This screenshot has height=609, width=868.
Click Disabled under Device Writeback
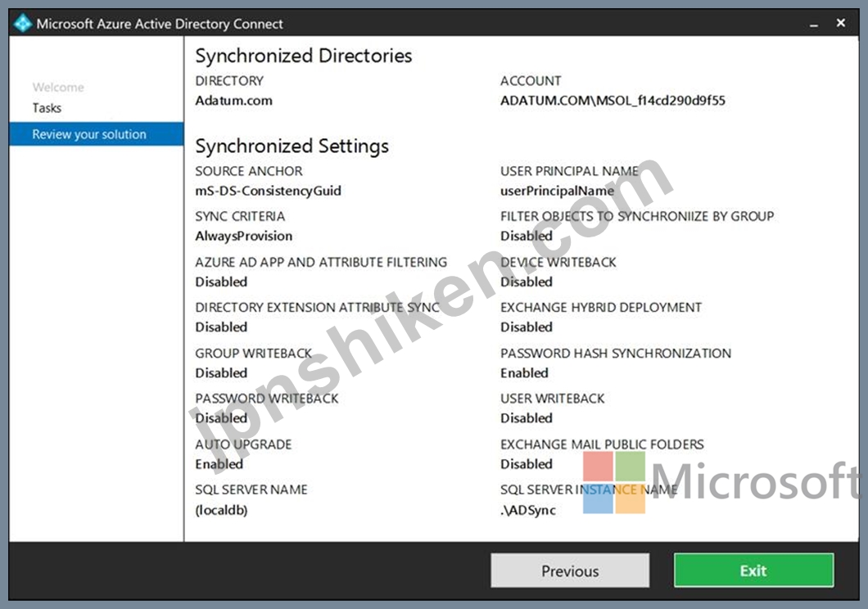tap(527, 282)
